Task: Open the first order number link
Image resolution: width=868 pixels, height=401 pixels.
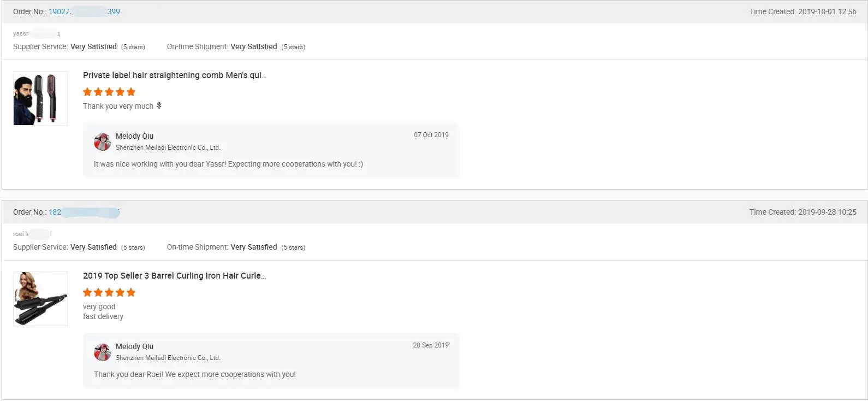Action: pyautogui.click(x=84, y=11)
